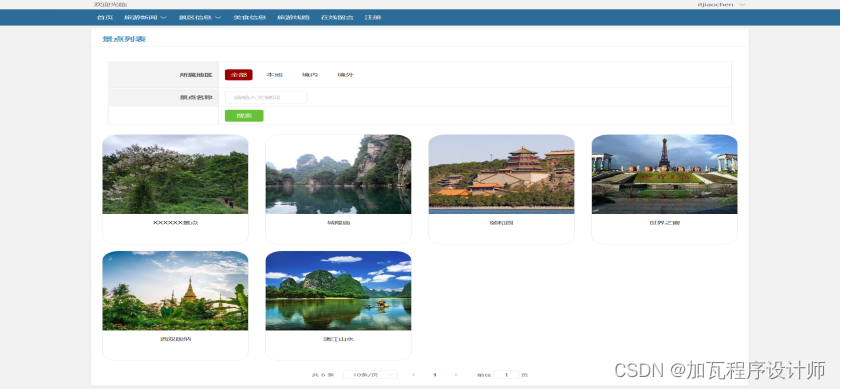Click the 共 6 条 total count text
This screenshot has height=389, width=841.
click(x=323, y=375)
